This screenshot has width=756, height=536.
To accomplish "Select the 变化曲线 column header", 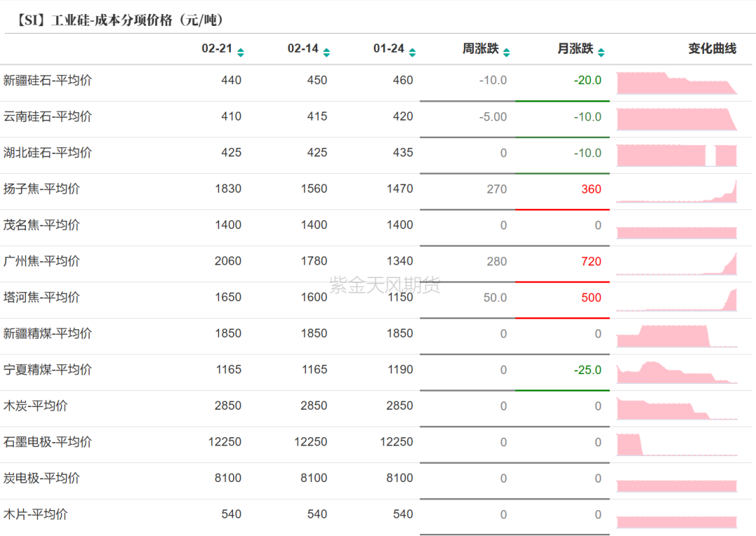I will [x=712, y=49].
